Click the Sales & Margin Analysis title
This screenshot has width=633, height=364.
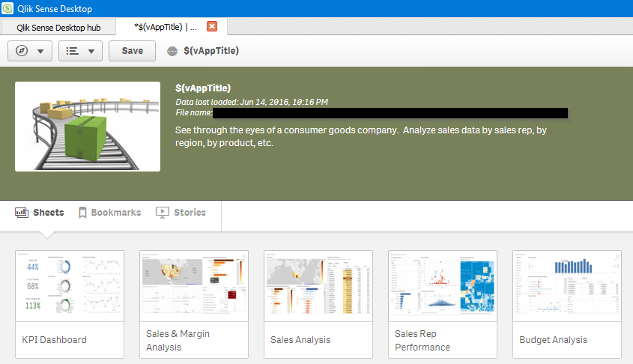click(x=178, y=340)
